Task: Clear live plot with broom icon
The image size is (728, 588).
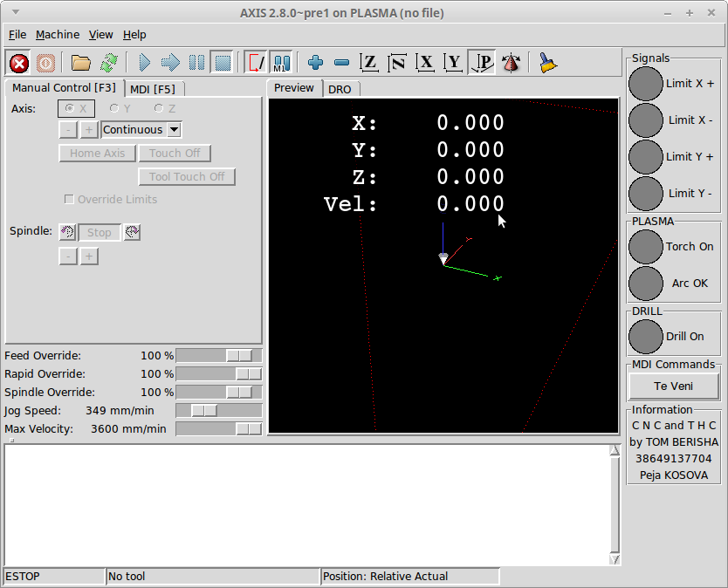Action: pos(548,63)
